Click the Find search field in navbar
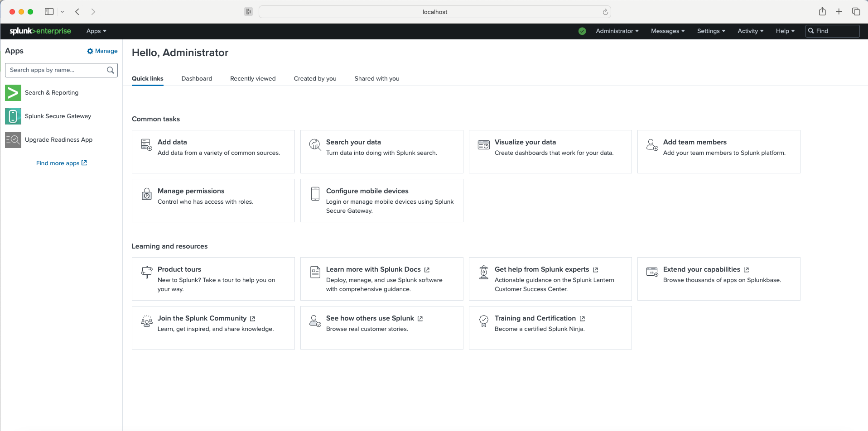This screenshot has height=431, width=868. pyautogui.click(x=833, y=31)
